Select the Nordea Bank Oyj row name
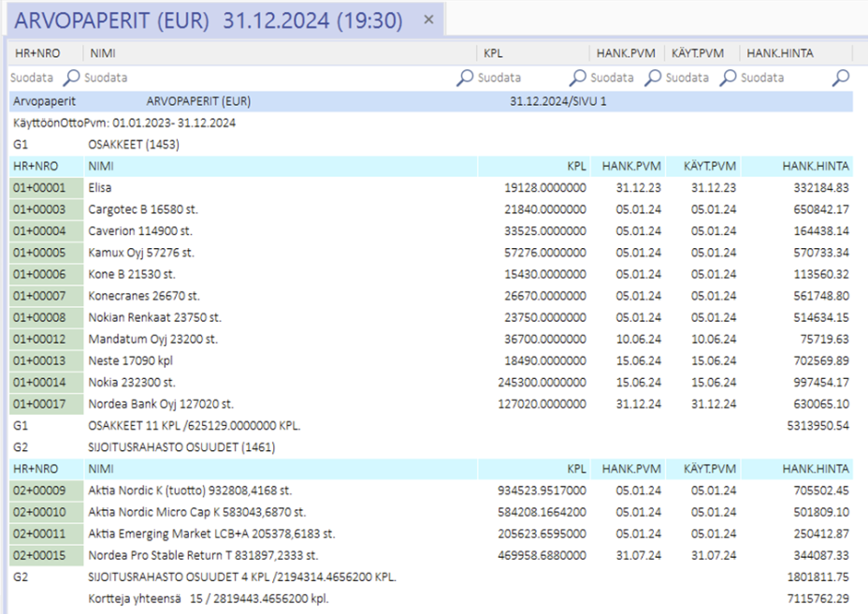This screenshot has width=868, height=614. (160, 404)
